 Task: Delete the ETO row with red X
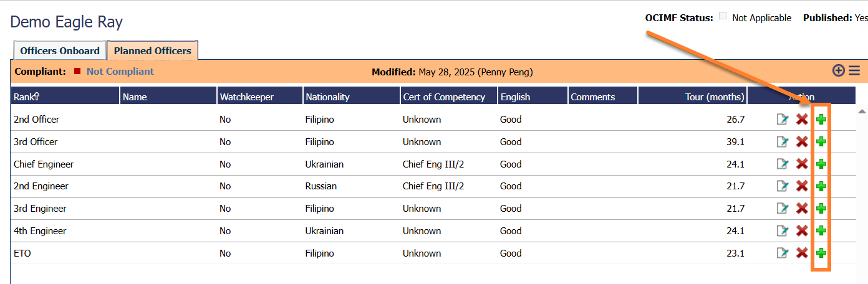pyautogui.click(x=802, y=253)
